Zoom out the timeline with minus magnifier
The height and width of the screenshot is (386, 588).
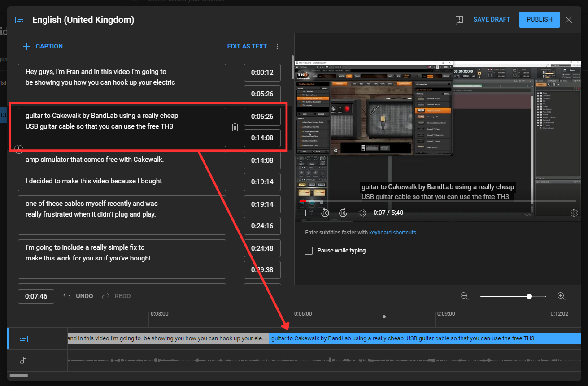465,296
